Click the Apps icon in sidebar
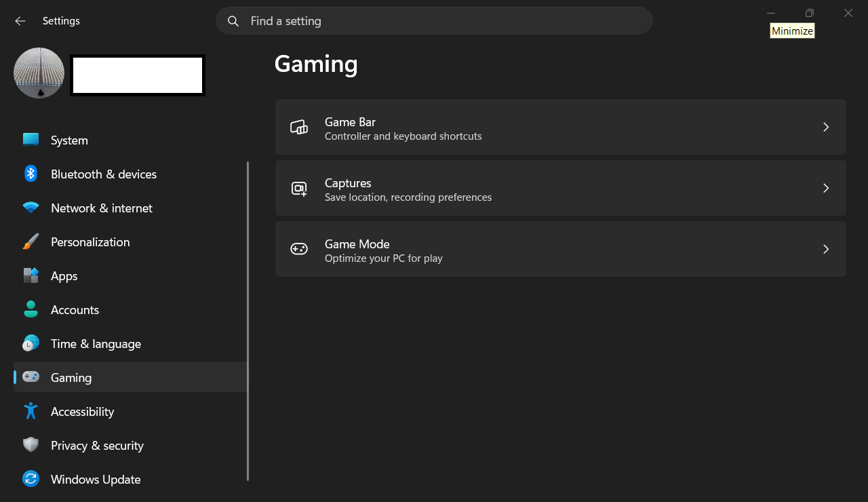 point(31,275)
